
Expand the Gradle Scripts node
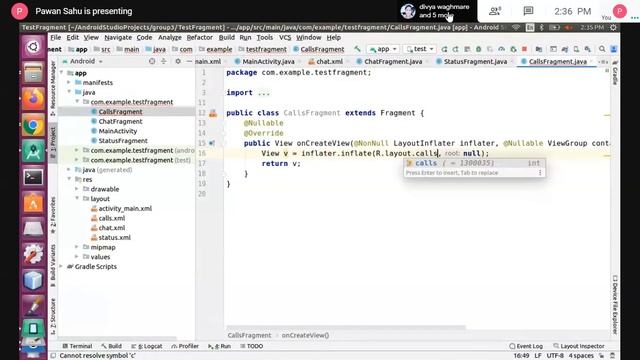click(x=62, y=267)
